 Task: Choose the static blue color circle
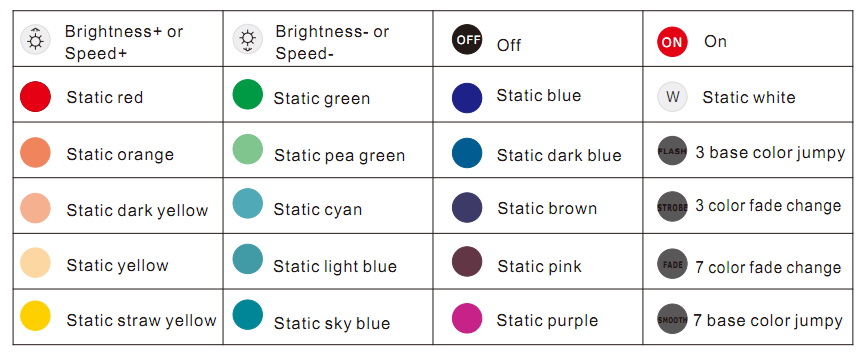point(467,98)
